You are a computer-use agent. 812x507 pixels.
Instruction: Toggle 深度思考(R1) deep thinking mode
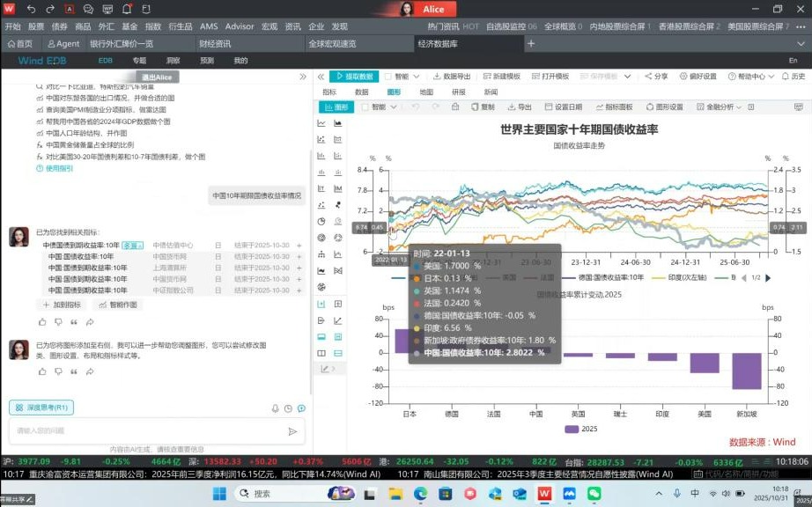click(41, 408)
